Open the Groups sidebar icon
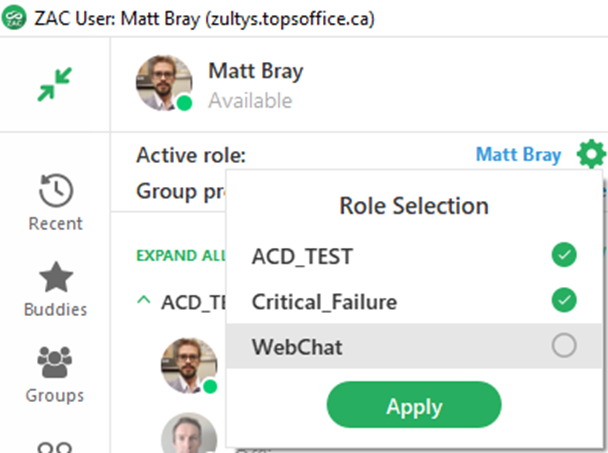The width and height of the screenshot is (608, 453). point(55,362)
